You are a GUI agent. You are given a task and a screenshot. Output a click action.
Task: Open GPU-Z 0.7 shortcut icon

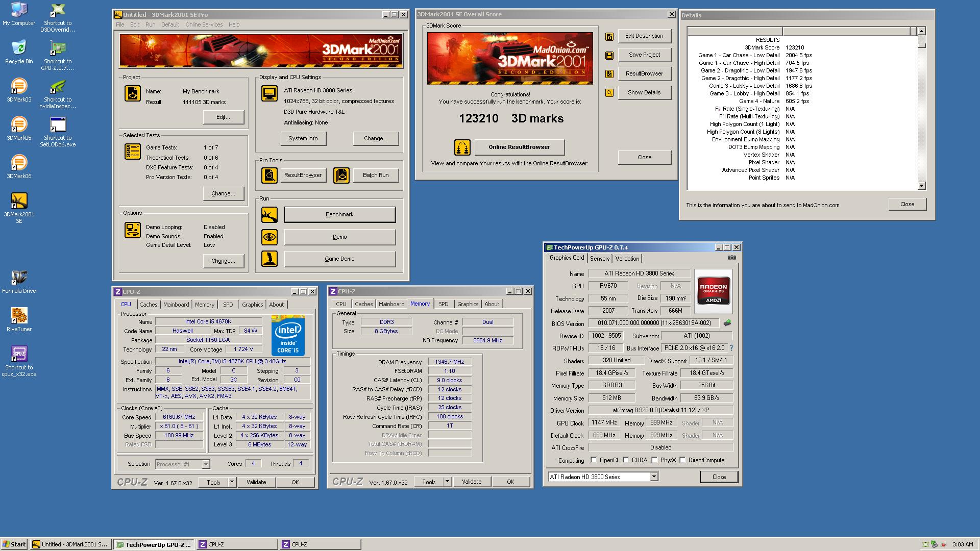pyautogui.click(x=58, y=56)
